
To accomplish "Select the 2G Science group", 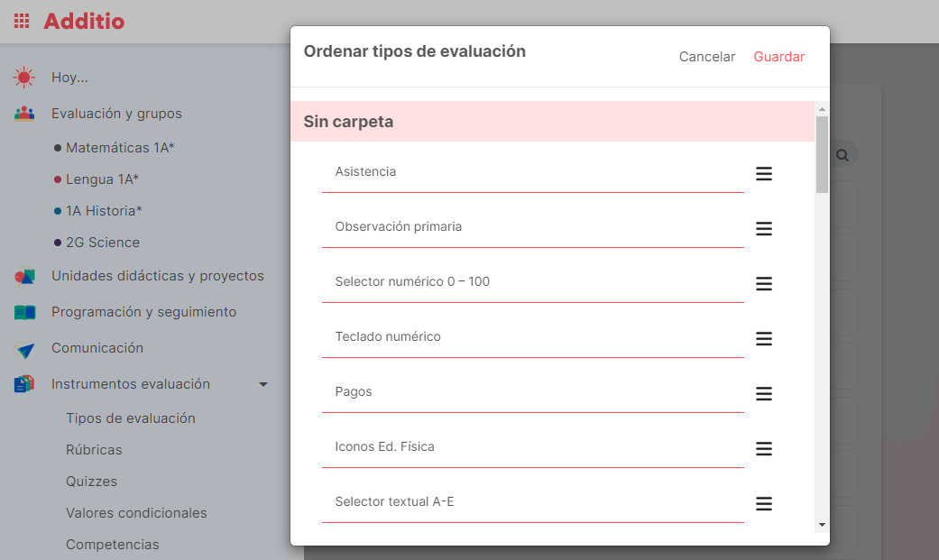I will (103, 243).
